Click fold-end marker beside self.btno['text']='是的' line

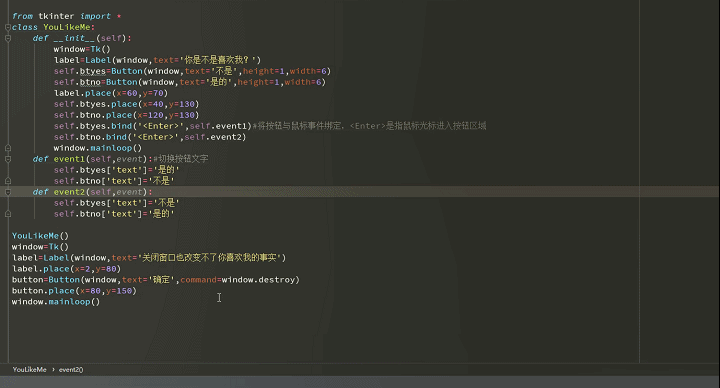point(8,214)
